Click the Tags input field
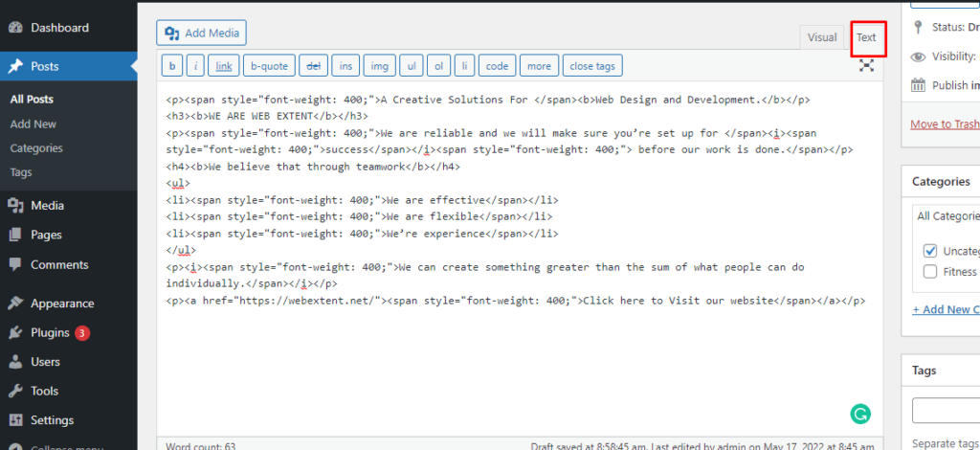This screenshot has width=980, height=450. click(x=947, y=411)
